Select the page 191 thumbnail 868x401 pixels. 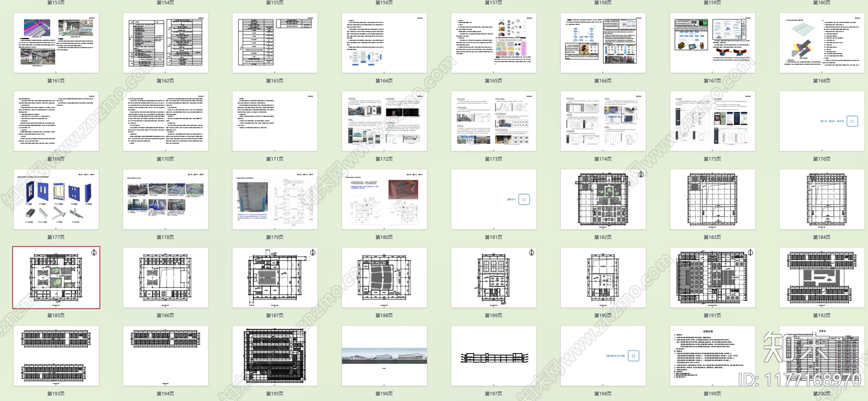[713, 278]
